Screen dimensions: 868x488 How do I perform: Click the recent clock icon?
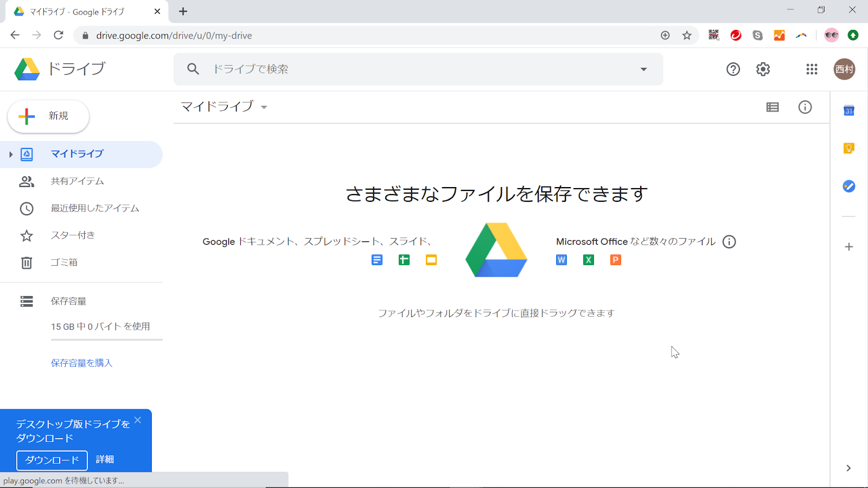(27, 209)
